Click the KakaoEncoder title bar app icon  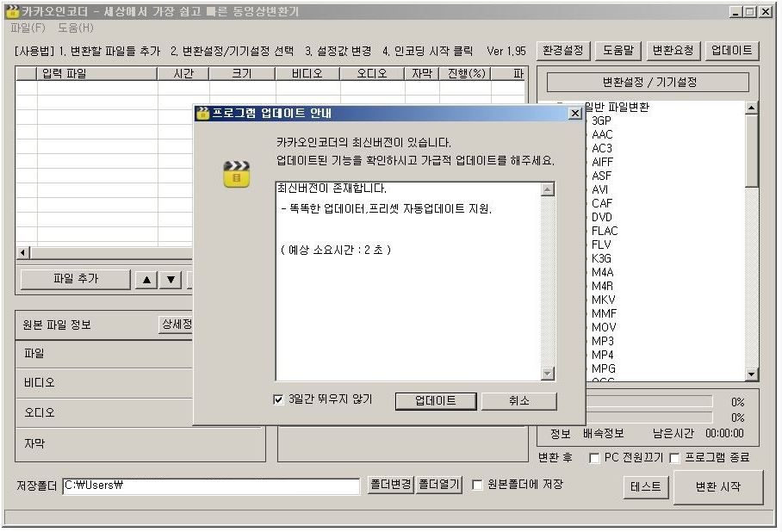coord(11,11)
